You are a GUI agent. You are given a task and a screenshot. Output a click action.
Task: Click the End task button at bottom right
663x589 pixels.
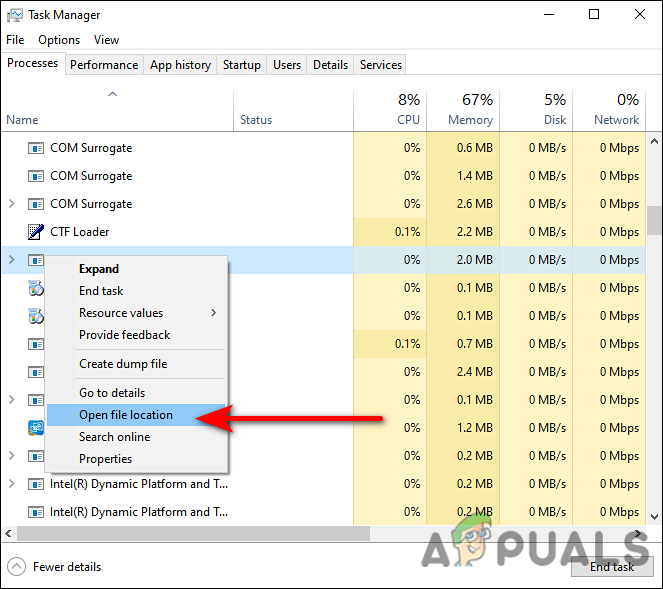(612, 567)
